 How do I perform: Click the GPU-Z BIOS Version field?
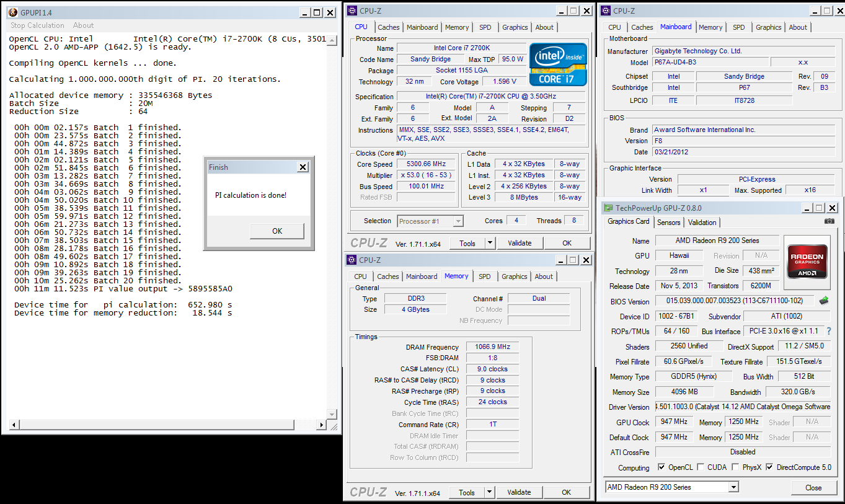(x=735, y=301)
